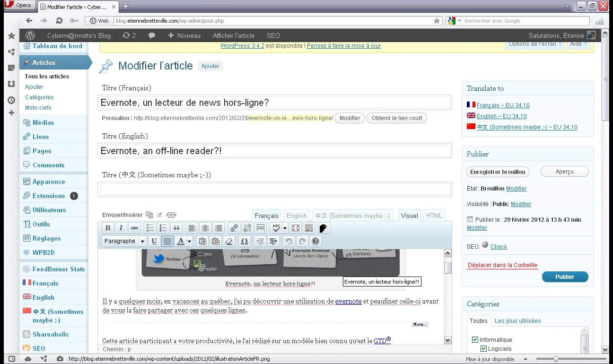Switch to the HTML editor tab
This screenshot has height=364, width=613.
(x=434, y=216)
